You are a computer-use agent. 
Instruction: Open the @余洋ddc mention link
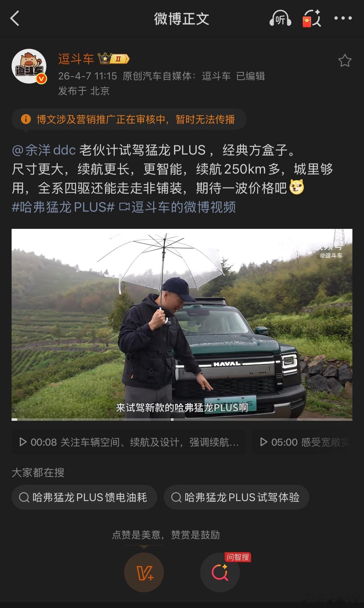(x=44, y=150)
